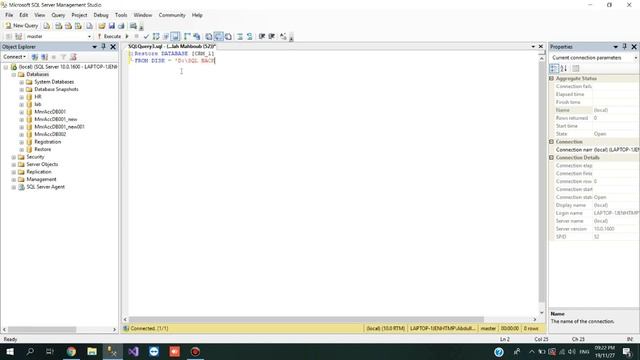Screen dimensions: 640x360
Task: Select the Management folder in tree
Action: 41,179
